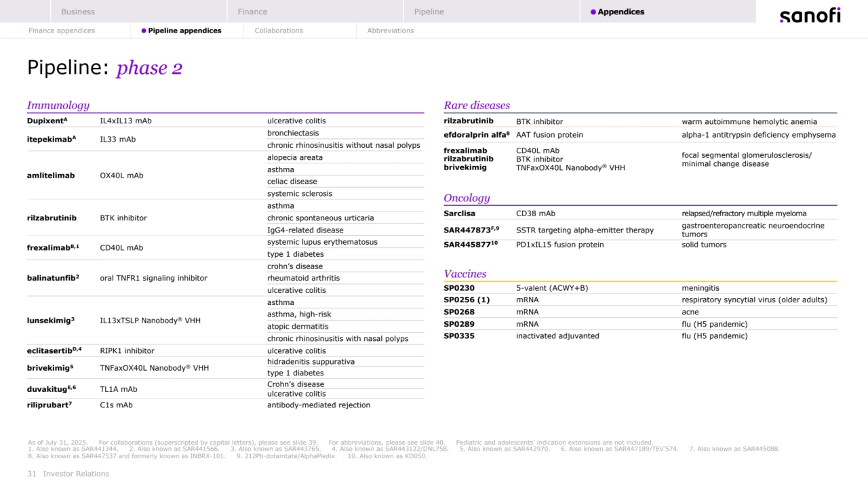Click the Rare diseases section heading
Screen dimensions: 868x488
coord(477,105)
